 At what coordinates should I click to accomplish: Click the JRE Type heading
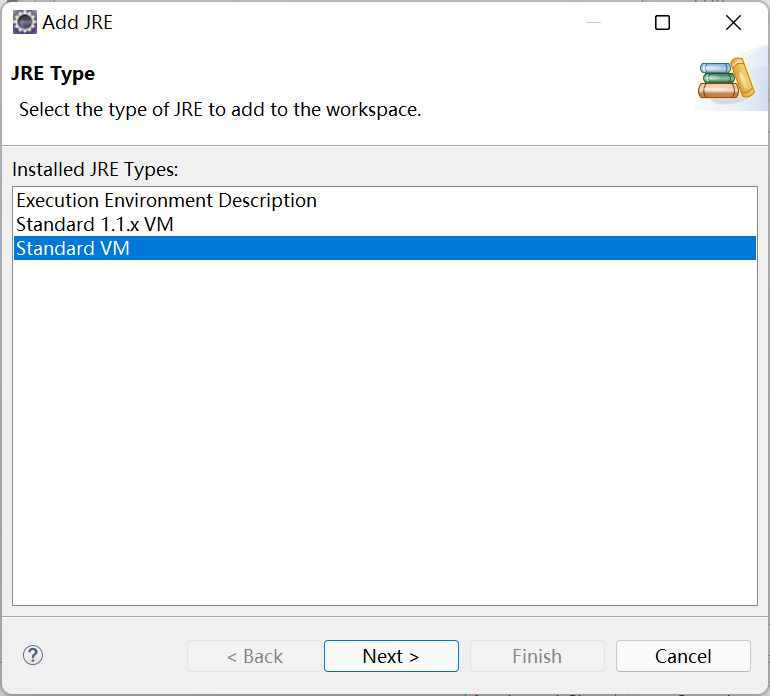53,74
